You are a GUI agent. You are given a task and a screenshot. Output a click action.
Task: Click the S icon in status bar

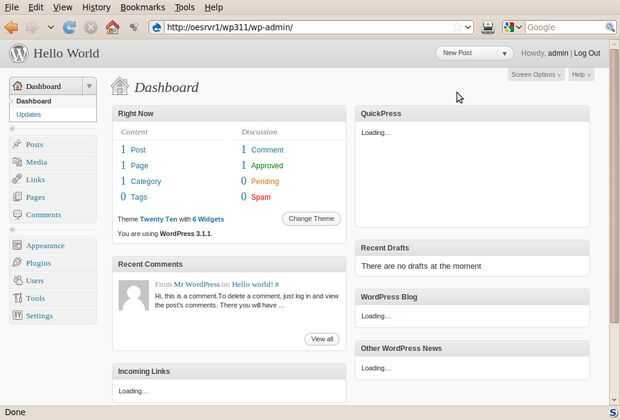tap(613, 412)
